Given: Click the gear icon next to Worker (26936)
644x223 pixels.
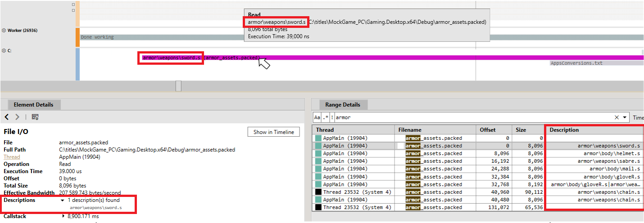Looking at the screenshot, I should tap(4, 31).
